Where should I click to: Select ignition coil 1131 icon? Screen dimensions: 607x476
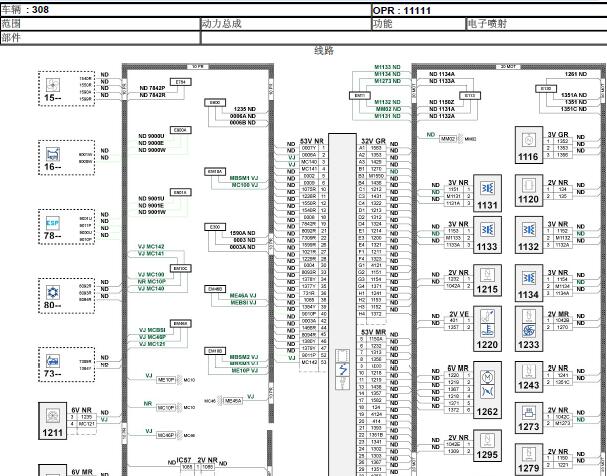pyautogui.click(x=487, y=188)
